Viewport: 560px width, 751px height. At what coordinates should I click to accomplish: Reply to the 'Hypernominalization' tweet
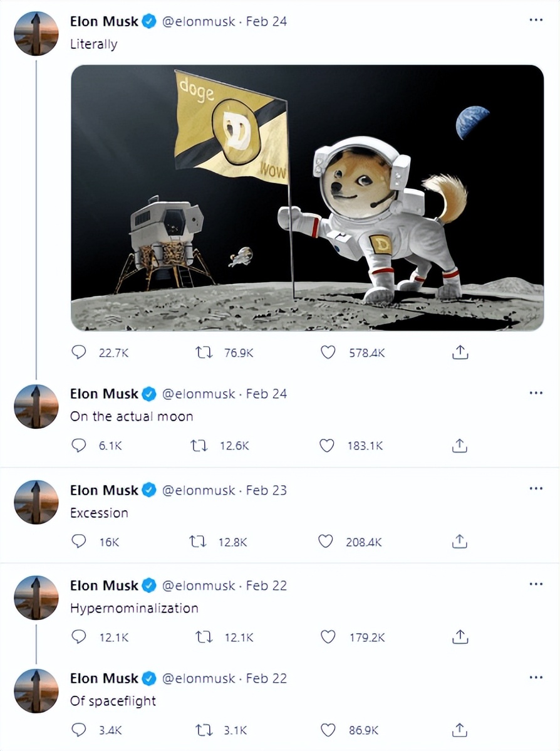click(79, 637)
